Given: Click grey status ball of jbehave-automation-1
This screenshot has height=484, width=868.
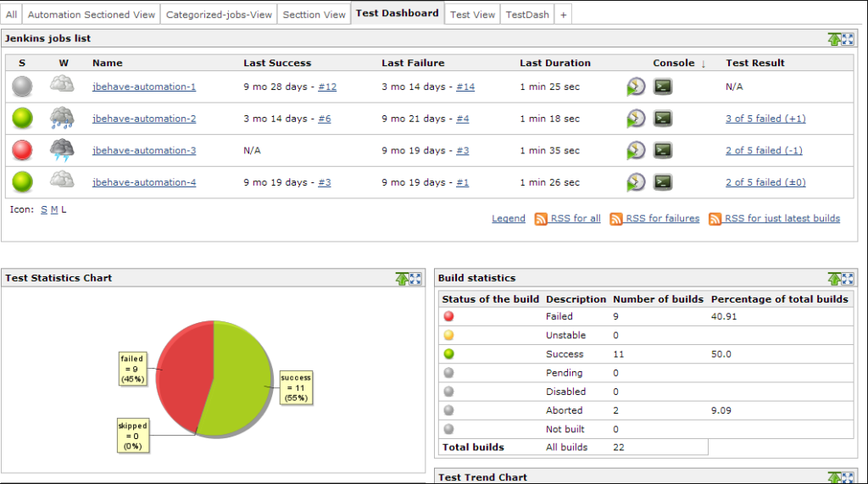Looking at the screenshot, I should (22, 86).
